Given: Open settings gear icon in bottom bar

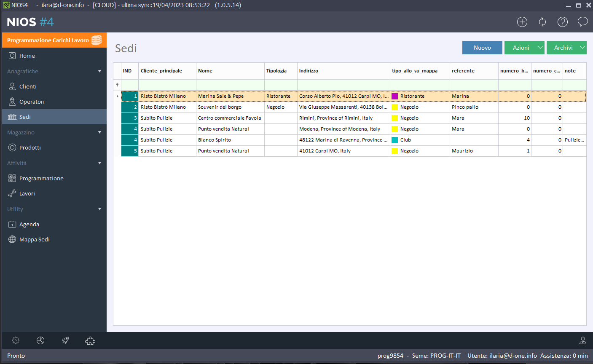Looking at the screenshot, I should coord(16,340).
